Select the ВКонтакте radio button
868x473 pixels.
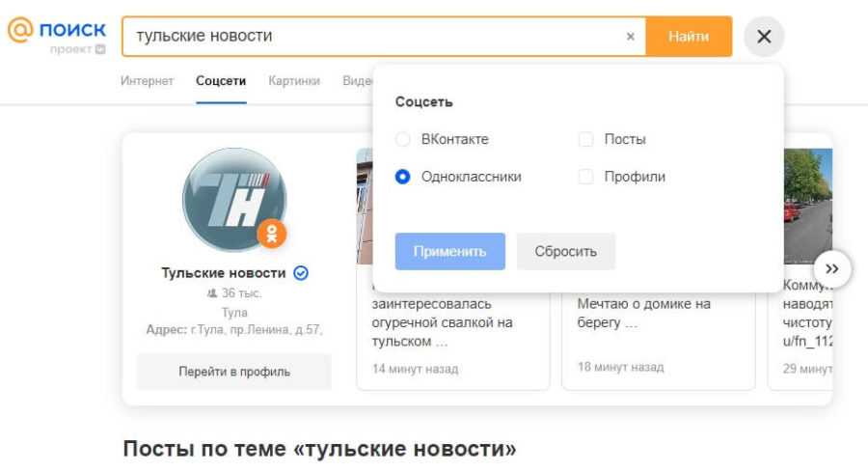pos(403,139)
